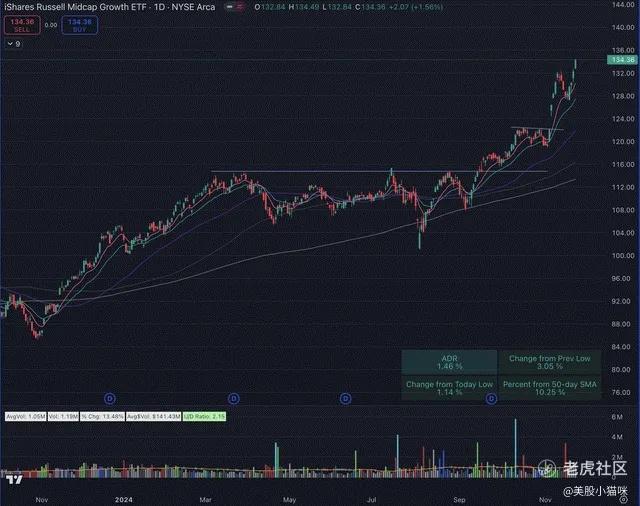Click the H134.49 high value in header
Viewport: 640px width, 506px height.
[304, 7]
